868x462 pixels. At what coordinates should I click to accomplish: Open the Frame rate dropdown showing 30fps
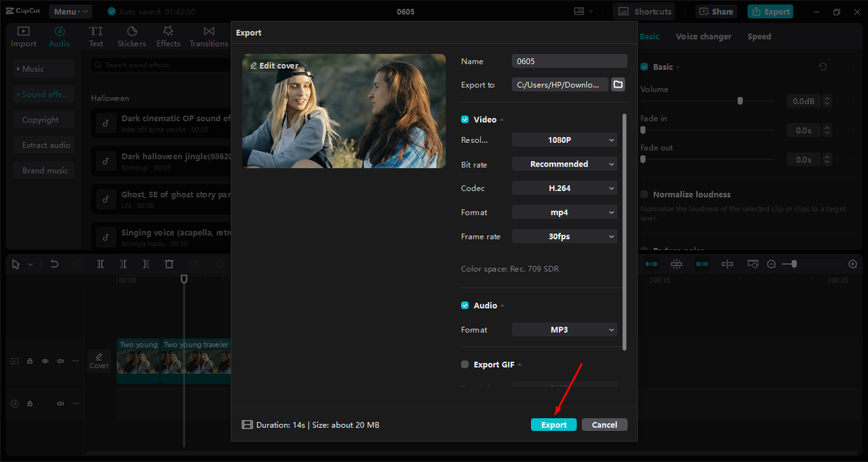pos(564,236)
